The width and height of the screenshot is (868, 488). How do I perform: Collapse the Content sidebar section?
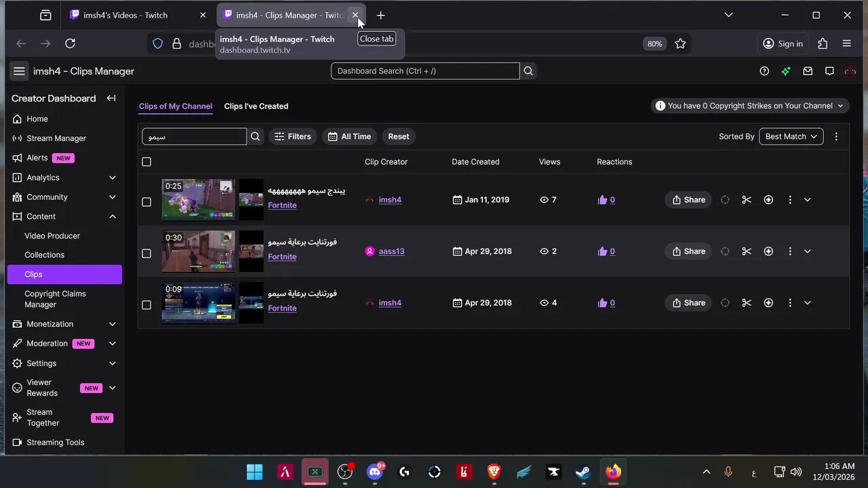113,216
